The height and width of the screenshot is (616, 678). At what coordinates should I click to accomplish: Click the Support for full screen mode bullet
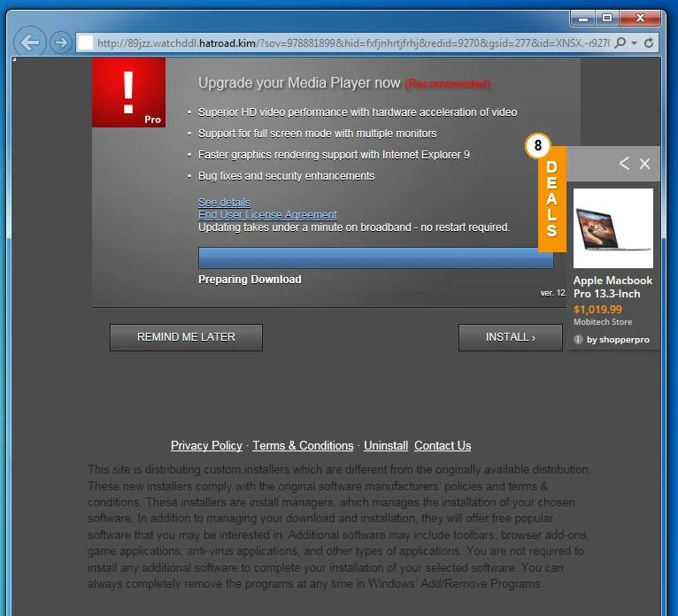[317, 134]
